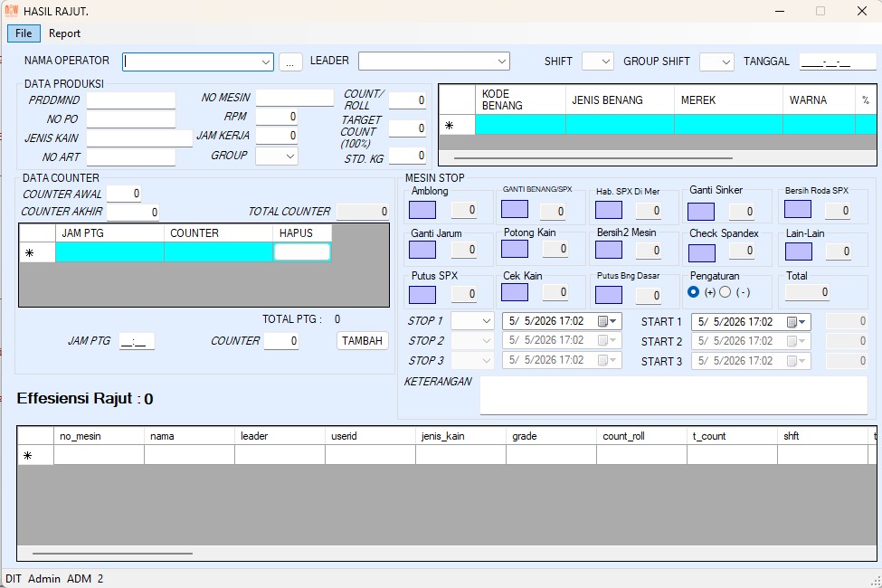The image size is (882, 588).
Task: Click the Ganti Jarum count field
Action: click(x=465, y=249)
